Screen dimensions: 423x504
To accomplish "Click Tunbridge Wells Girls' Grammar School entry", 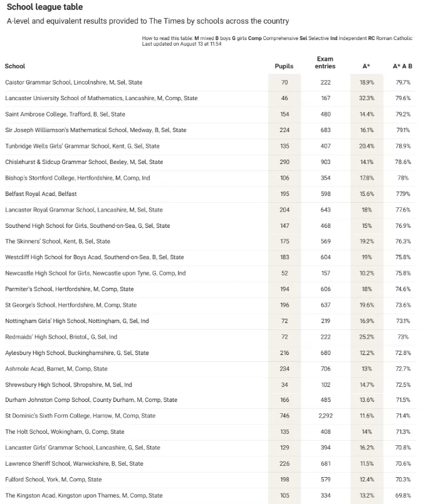I will tap(82, 147).
